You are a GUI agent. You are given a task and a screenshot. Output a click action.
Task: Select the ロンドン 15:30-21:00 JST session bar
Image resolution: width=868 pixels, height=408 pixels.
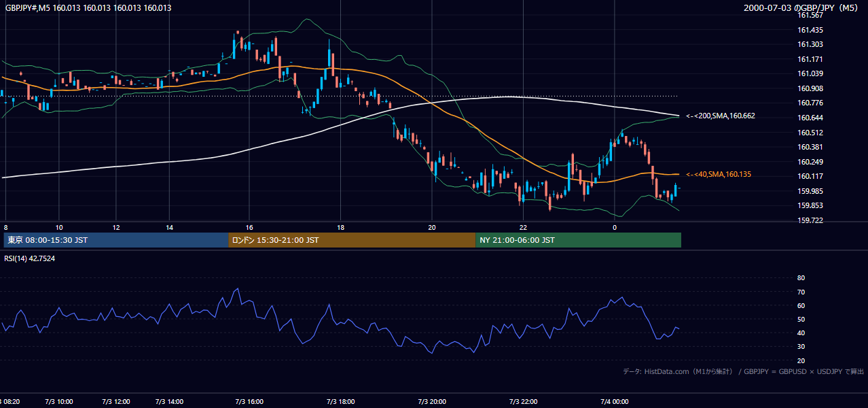coord(352,240)
